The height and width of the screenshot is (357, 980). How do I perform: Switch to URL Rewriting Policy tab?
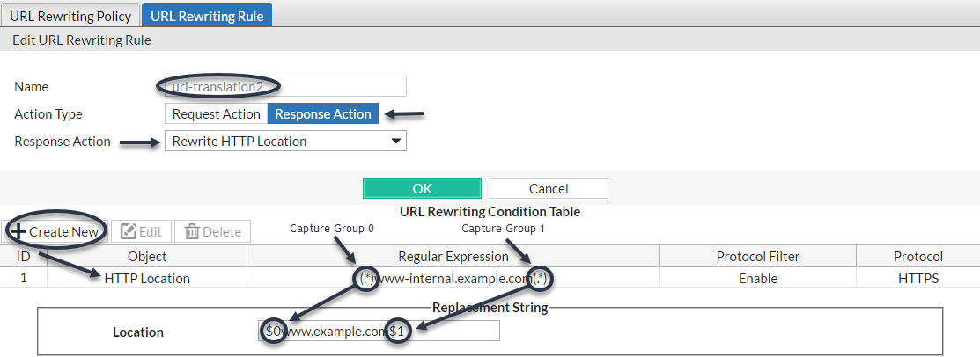70,16
